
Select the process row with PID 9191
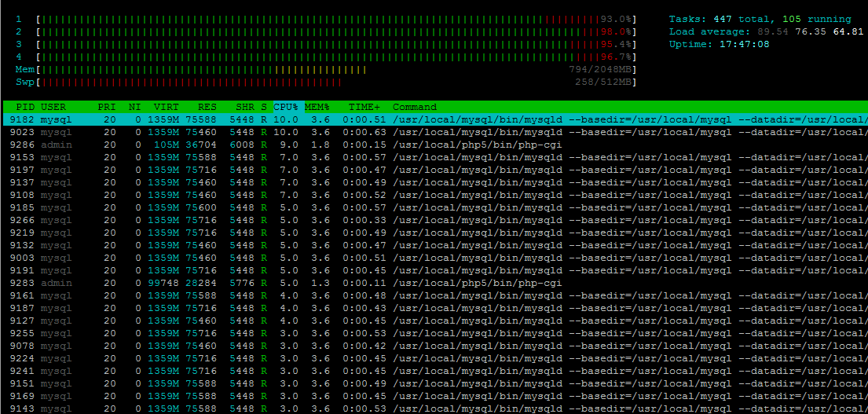pos(435,271)
